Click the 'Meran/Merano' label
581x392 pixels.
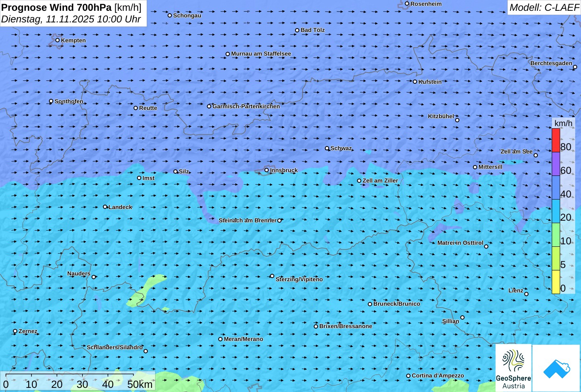[x=244, y=339]
